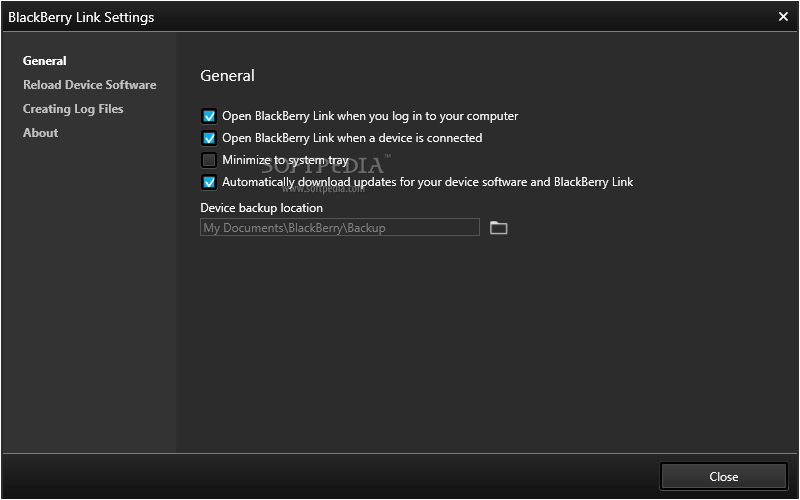
Task: Click the Close button
Action: (x=723, y=477)
